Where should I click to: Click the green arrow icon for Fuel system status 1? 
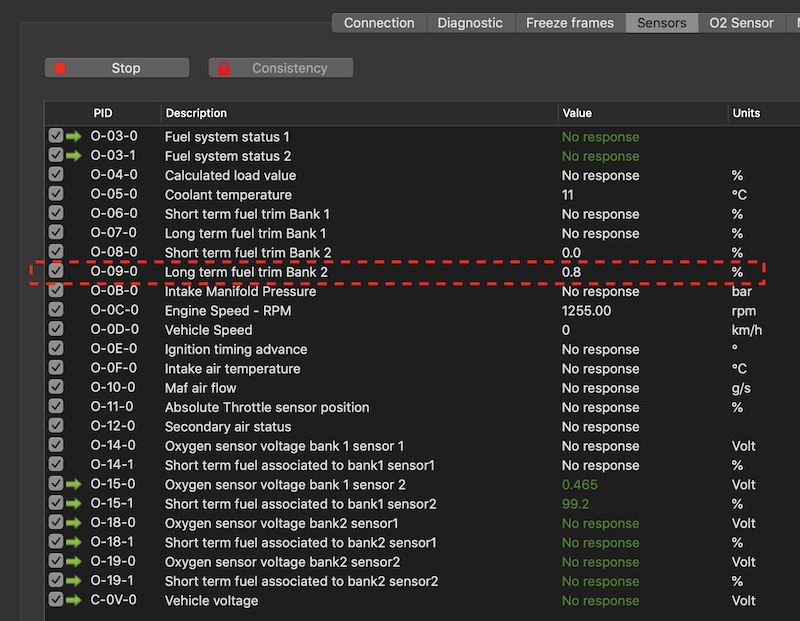coord(73,137)
